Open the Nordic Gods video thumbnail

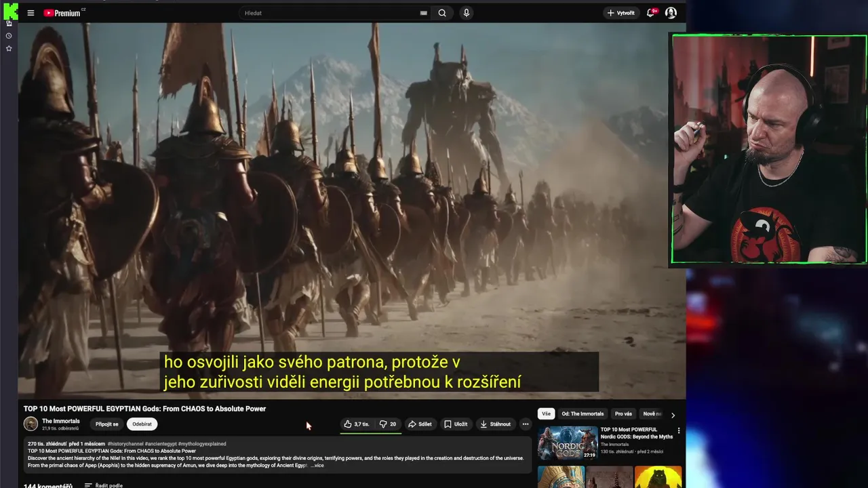pyautogui.click(x=568, y=443)
